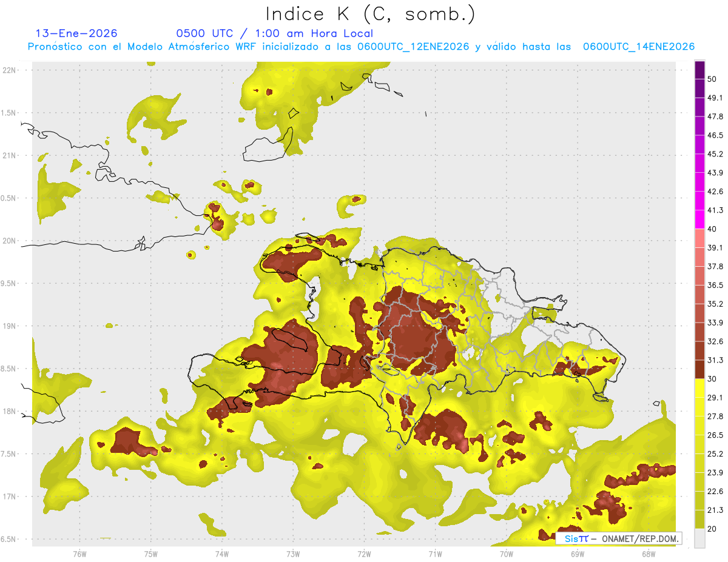The width and height of the screenshot is (728, 562).
Task: Click the colorbar label "33.9"
Action: [715, 323]
